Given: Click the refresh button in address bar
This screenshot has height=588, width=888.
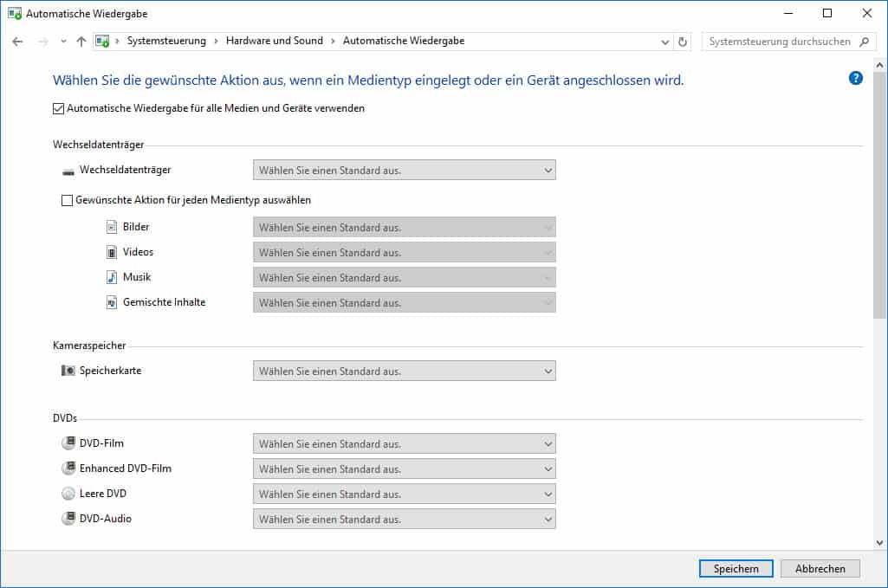Looking at the screenshot, I should [x=683, y=42].
